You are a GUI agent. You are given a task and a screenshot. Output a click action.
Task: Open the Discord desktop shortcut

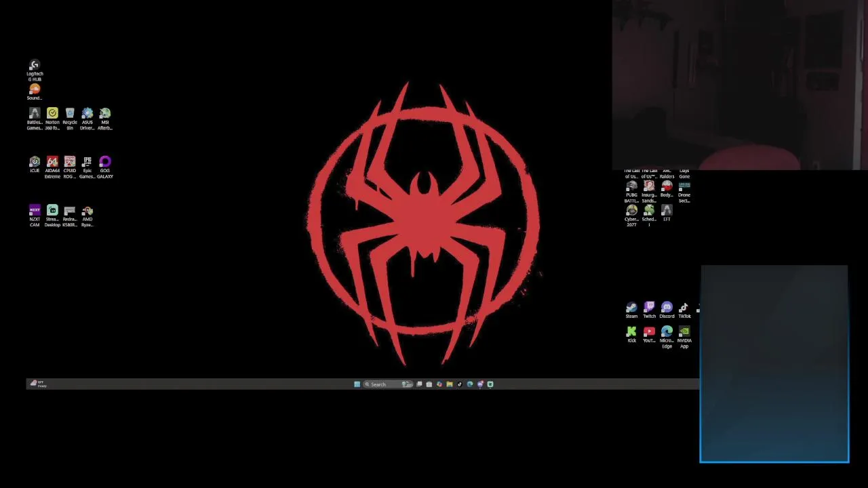click(x=667, y=310)
